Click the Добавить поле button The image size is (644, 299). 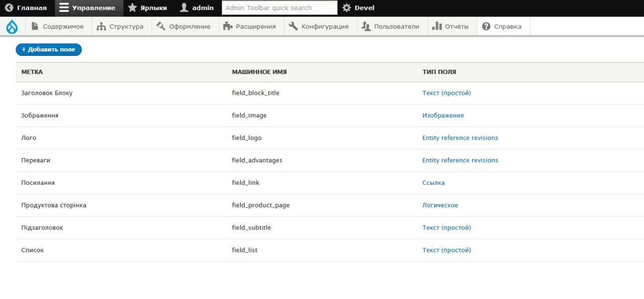(x=49, y=49)
